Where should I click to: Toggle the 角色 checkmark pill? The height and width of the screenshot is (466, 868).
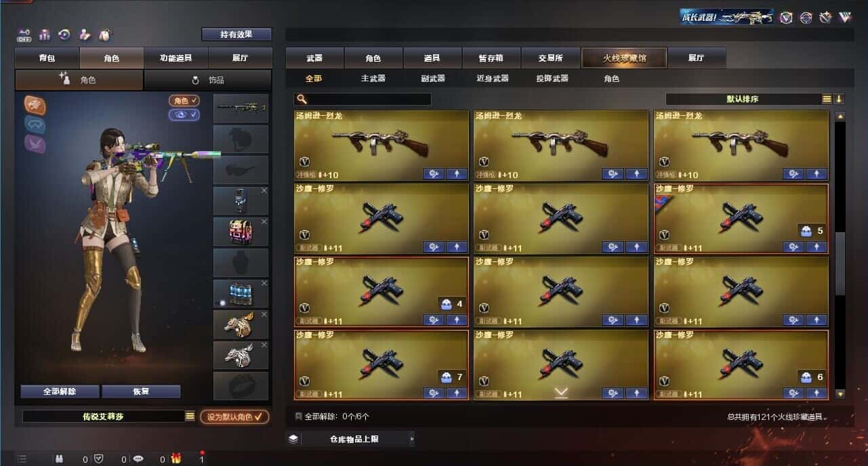click(x=184, y=100)
